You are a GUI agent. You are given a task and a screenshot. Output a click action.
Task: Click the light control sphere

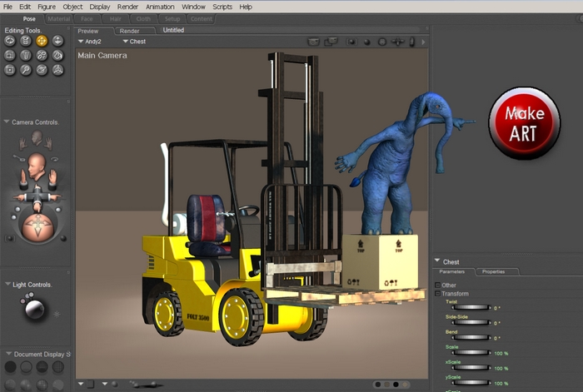[x=35, y=310]
